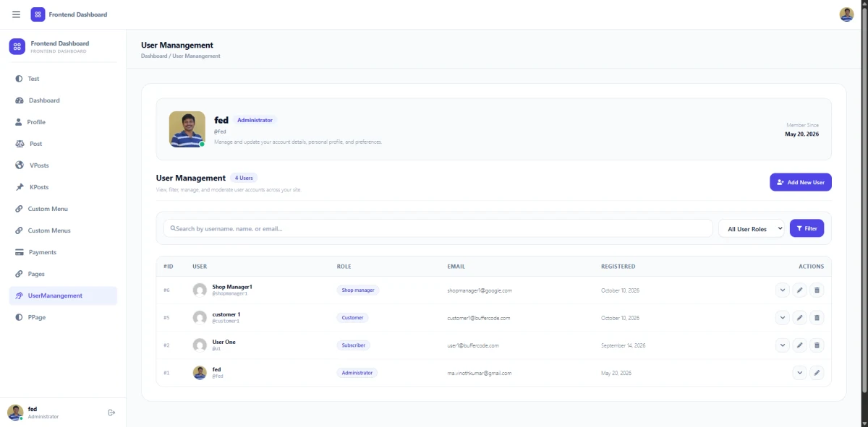The height and width of the screenshot is (427, 868).
Task: Select Post in the sidebar
Action: pos(63,144)
